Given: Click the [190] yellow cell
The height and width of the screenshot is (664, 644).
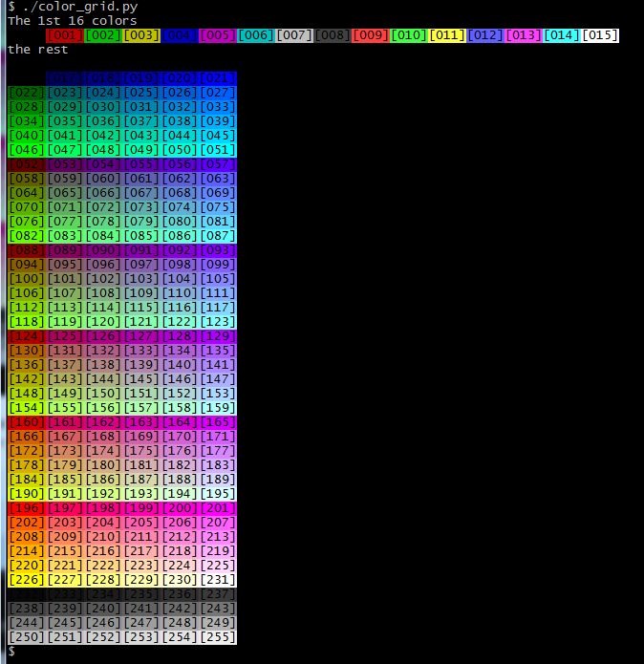Looking at the screenshot, I should pyautogui.click(x=27, y=494).
